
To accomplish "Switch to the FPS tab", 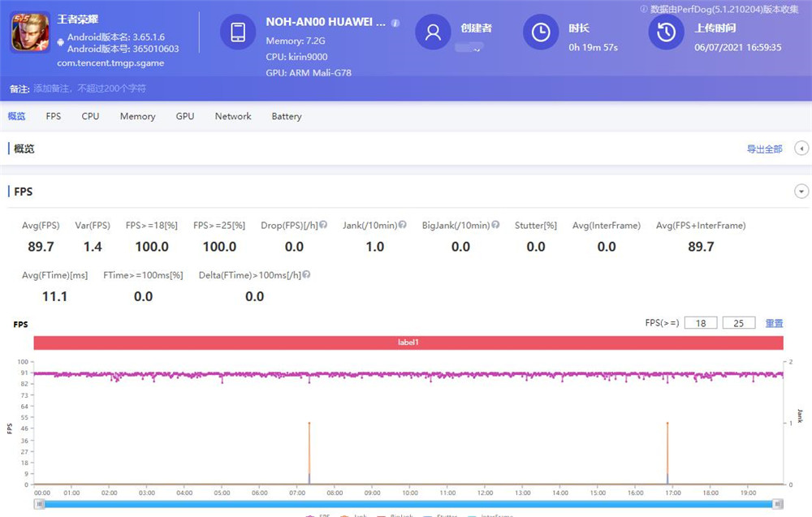I will 54,116.
